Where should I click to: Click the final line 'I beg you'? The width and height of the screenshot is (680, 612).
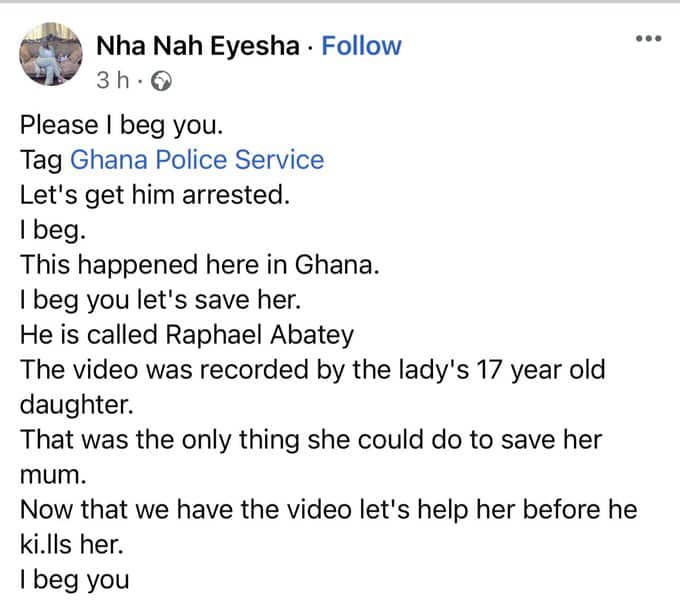[75, 580]
